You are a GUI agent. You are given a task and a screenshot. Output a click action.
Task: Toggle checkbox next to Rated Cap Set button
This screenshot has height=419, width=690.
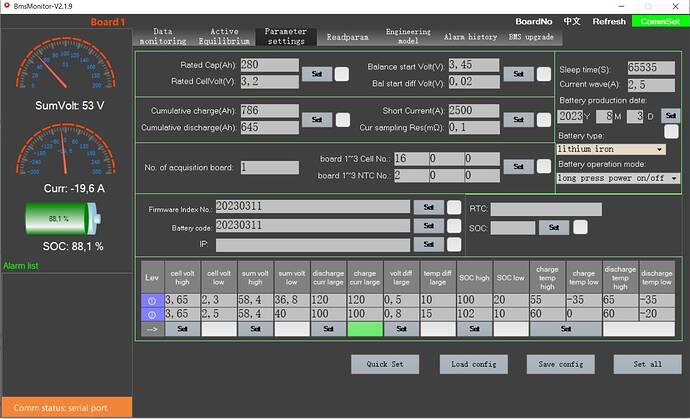tap(342, 74)
